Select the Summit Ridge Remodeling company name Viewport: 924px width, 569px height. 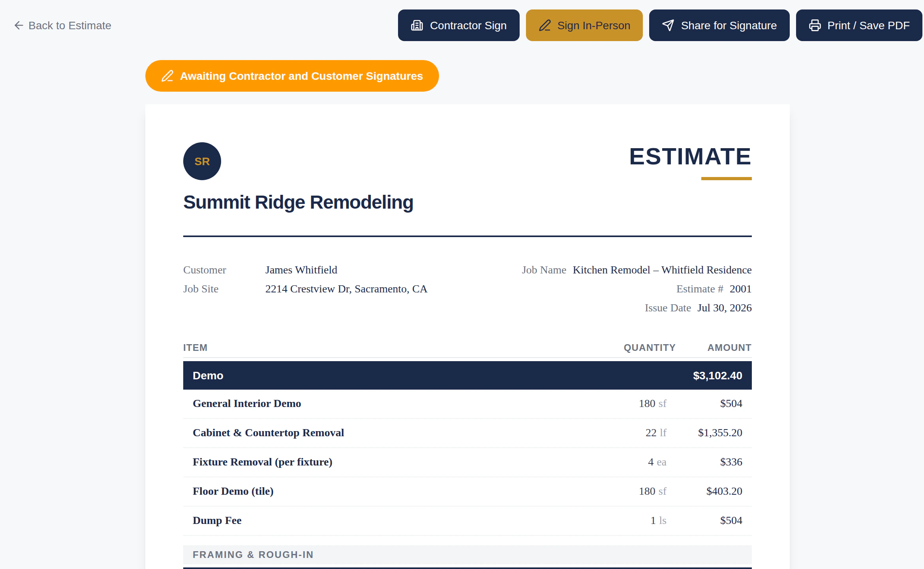[299, 202]
